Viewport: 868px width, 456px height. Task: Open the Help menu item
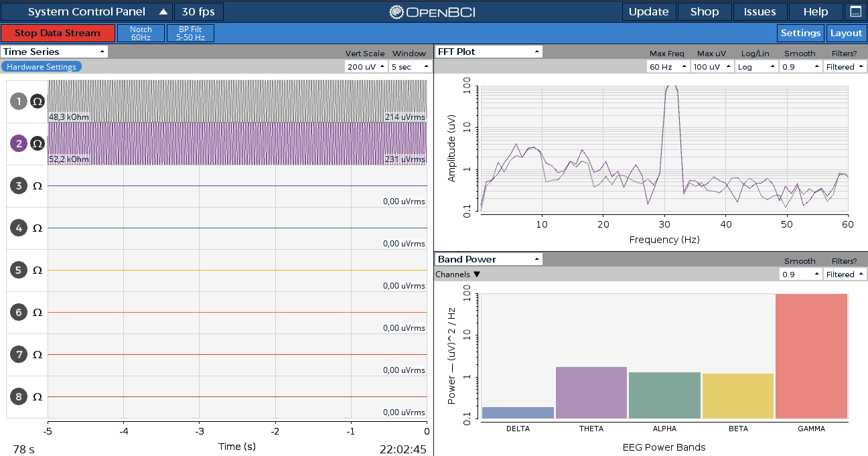click(x=816, y=12)
